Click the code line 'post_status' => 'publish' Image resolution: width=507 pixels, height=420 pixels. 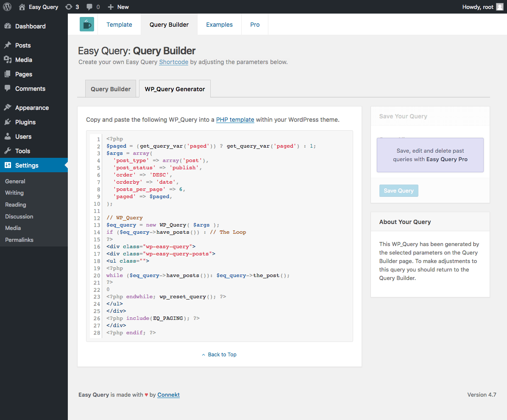tap(157, 168)
